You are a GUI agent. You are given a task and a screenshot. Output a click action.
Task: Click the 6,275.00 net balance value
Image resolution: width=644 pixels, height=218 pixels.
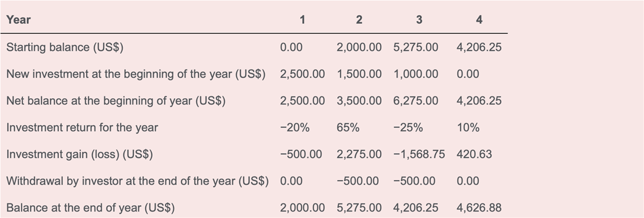[416, 101]
